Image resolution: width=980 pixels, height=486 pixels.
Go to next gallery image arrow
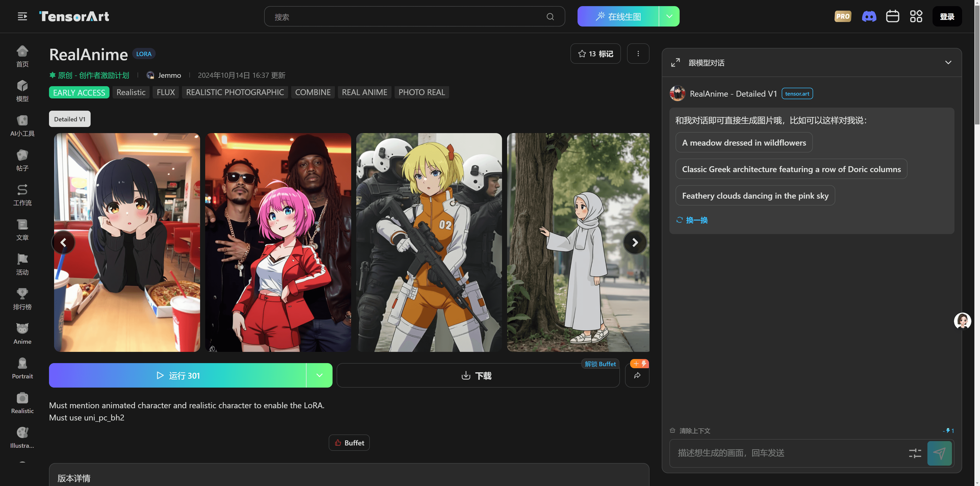(635, 242)
